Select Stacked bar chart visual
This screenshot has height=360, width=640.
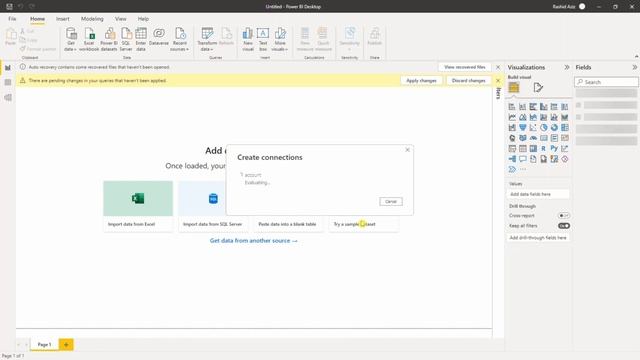[512, 107]
